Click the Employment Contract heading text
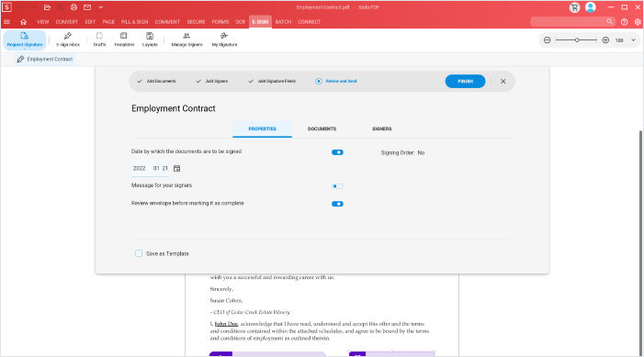This screenshot has width=644, height=357. 174,108
